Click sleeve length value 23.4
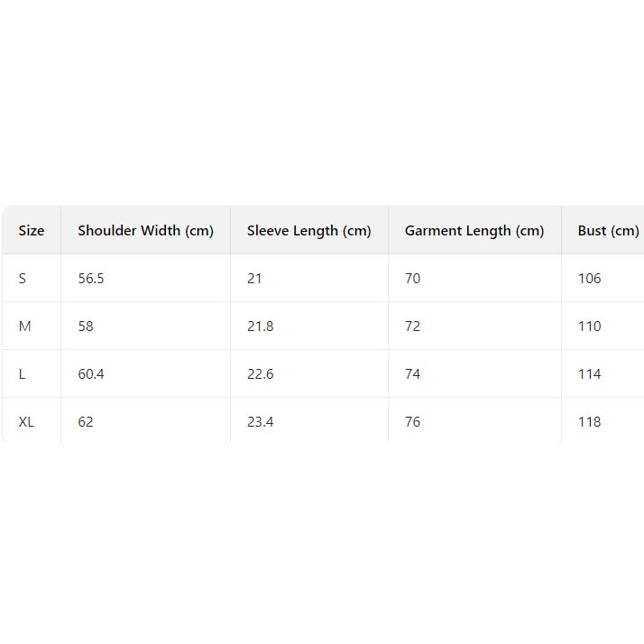 click(x=260, y=422)
